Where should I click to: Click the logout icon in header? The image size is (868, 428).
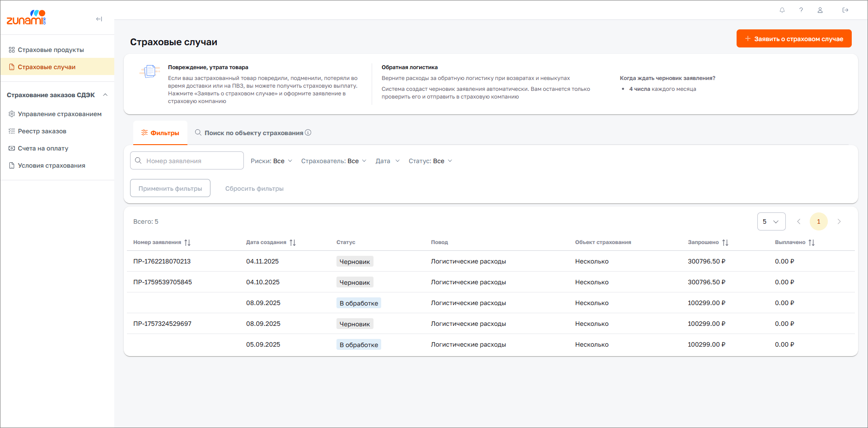[x=845, y=10]
